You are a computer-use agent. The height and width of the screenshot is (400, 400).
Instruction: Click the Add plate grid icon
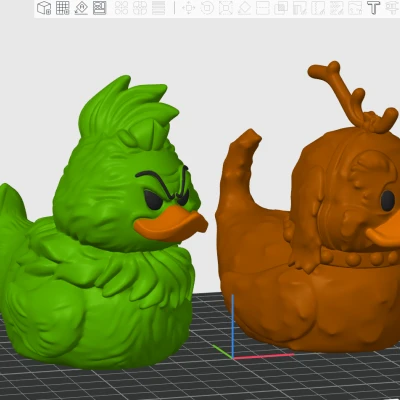click(63, 8)
